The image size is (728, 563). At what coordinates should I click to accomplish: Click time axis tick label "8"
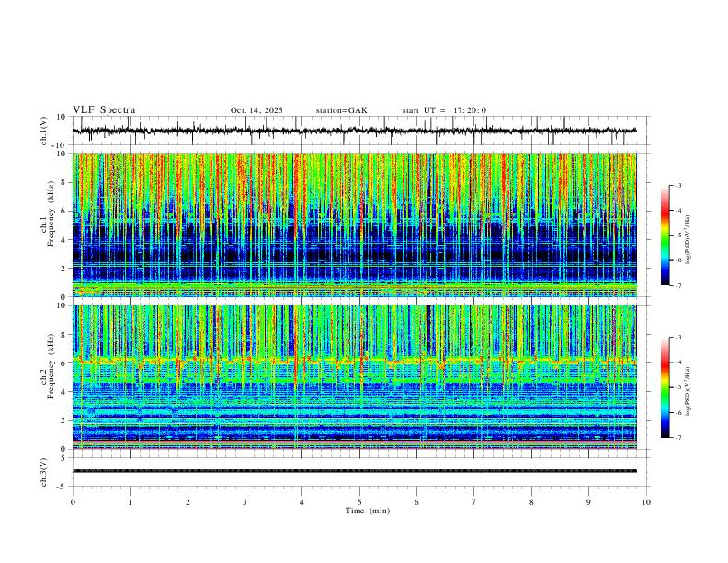click(531, 502)
